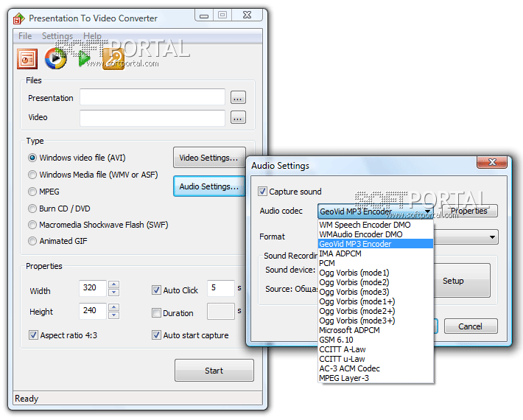Choose WM Speech Encoder DMO codec

[376, 225]
